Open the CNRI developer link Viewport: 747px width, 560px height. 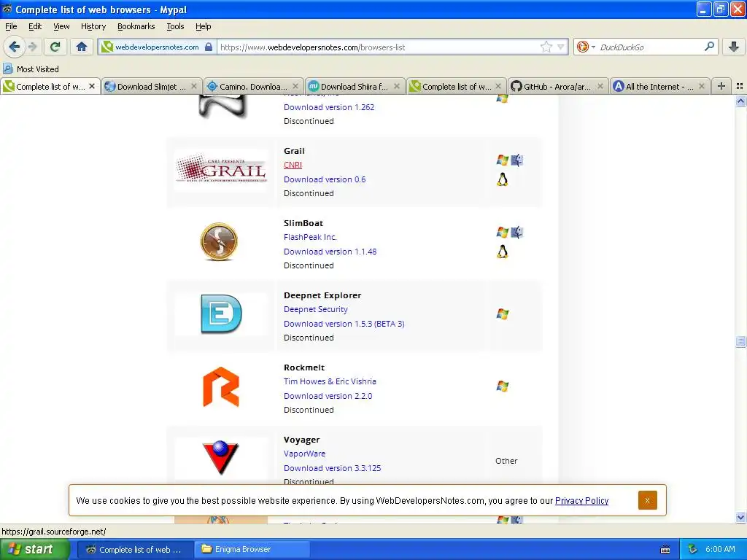(x=293, y=165)
